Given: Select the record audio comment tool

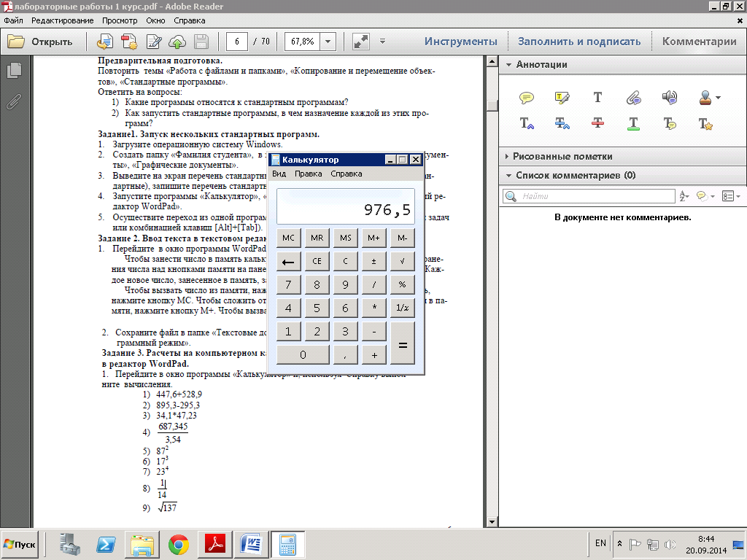Looking at the screenshot, I should click(670, 98).
